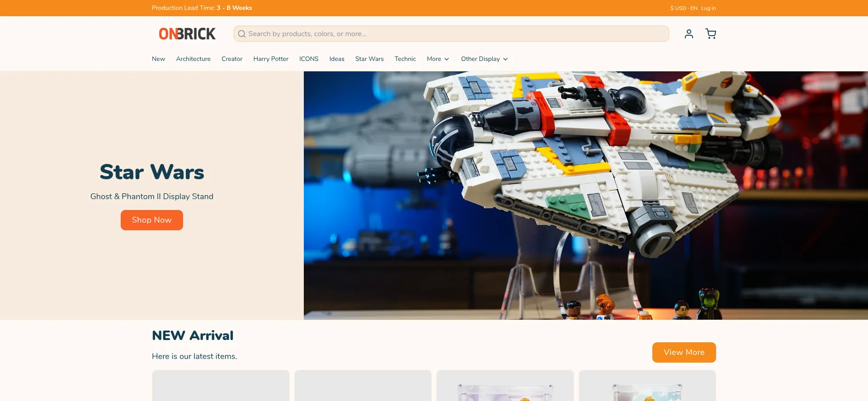Open the shopping cart icon
Viewport: 868px width, 401px height.
pyautogui.click(x=711, y=34)
